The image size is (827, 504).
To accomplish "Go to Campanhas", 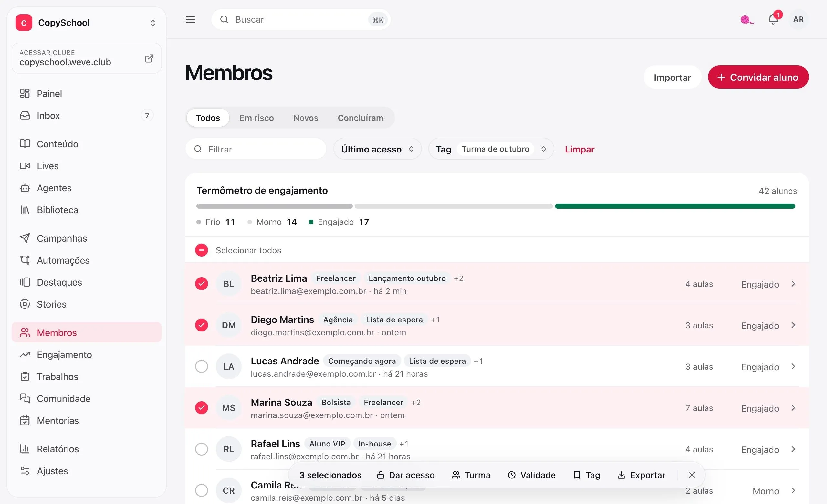I will [86, 238].
